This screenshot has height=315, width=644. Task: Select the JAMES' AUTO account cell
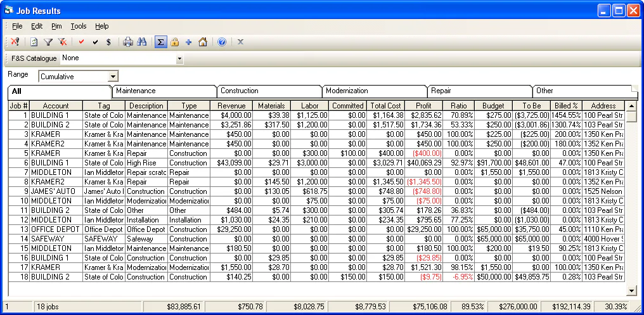56,191
